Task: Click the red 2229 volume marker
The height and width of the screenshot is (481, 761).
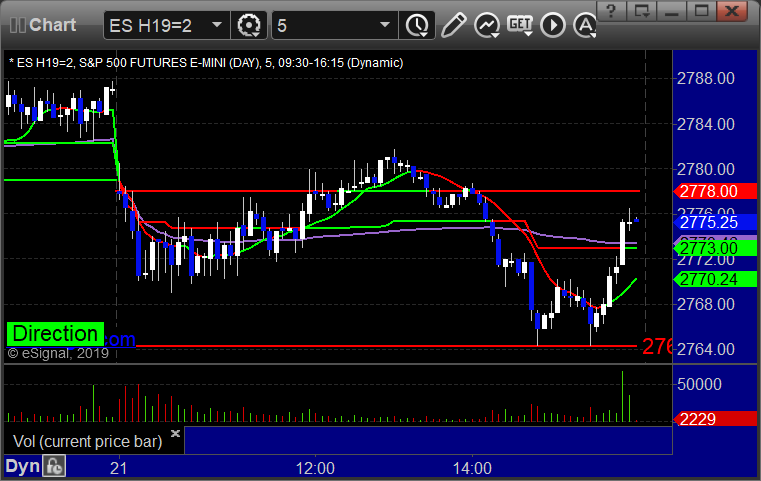Action: click(715, 419)
